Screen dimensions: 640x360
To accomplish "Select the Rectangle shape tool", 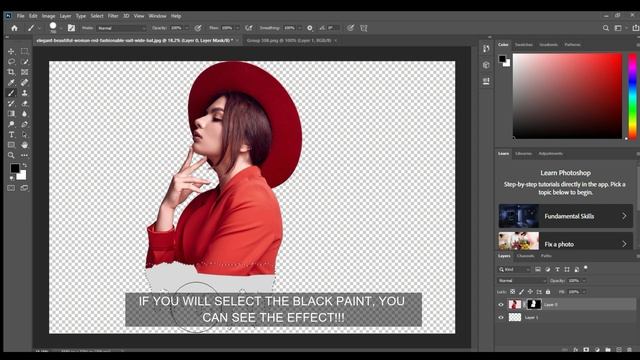I will coord(11,145).
